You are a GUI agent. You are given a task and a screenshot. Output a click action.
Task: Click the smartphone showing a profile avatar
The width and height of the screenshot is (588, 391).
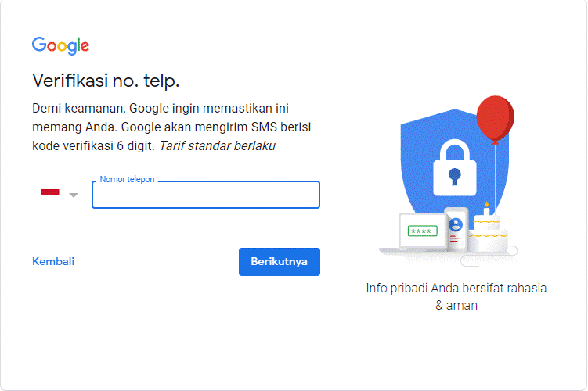(x=456, y=226)
